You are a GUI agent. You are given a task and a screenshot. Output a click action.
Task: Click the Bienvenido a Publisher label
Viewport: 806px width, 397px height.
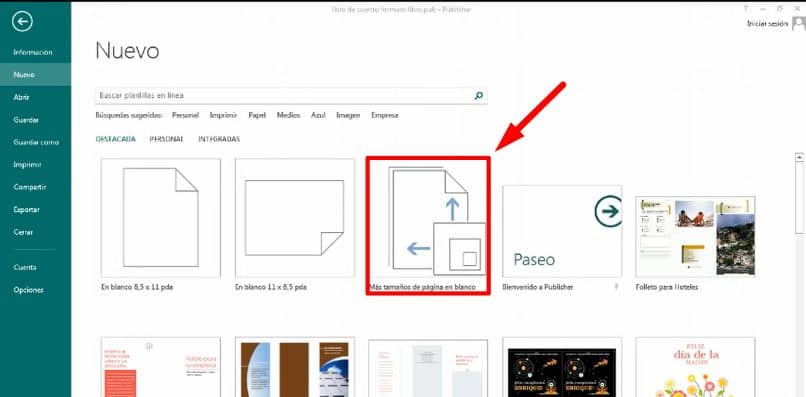538,287
